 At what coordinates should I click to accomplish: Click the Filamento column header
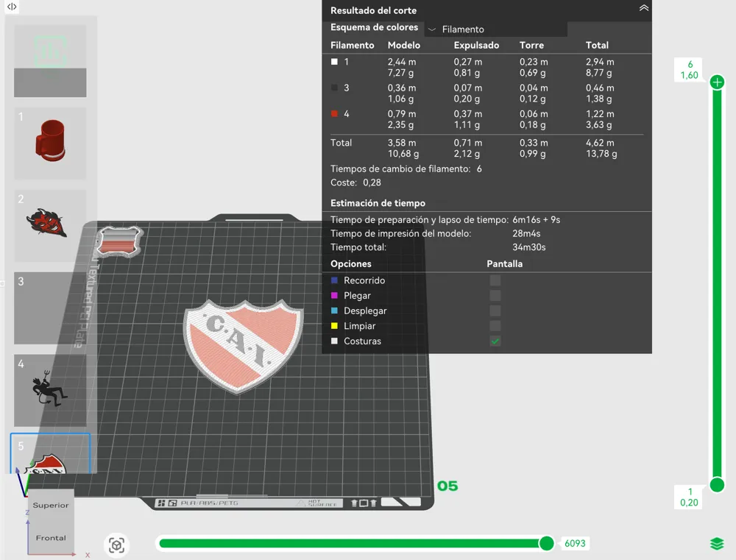point(352,45)
